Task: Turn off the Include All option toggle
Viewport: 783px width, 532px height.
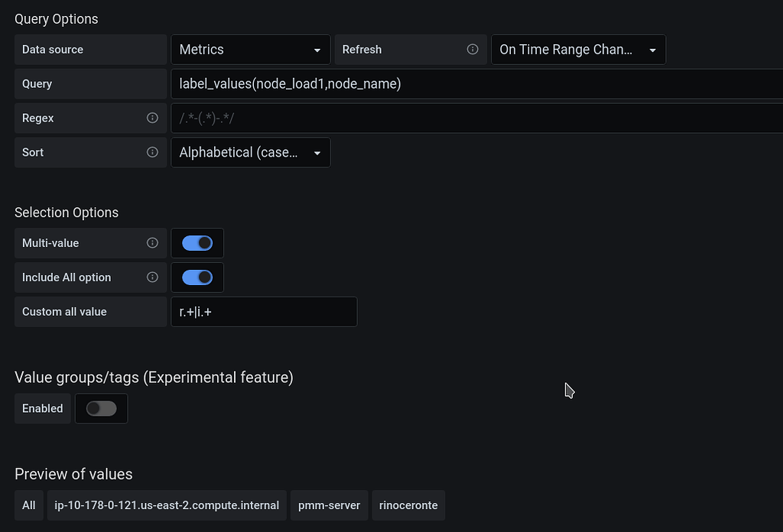Action: point(197,277)
